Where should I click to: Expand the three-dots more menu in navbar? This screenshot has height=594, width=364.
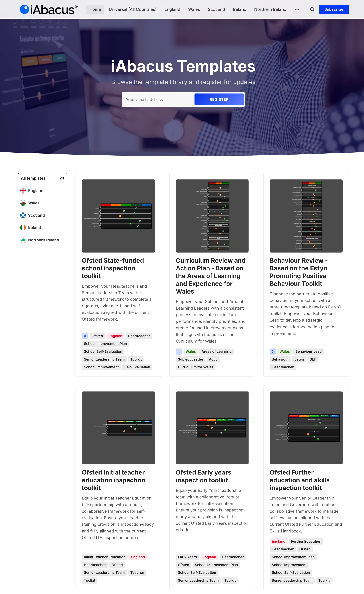click(x=297, y=9)
